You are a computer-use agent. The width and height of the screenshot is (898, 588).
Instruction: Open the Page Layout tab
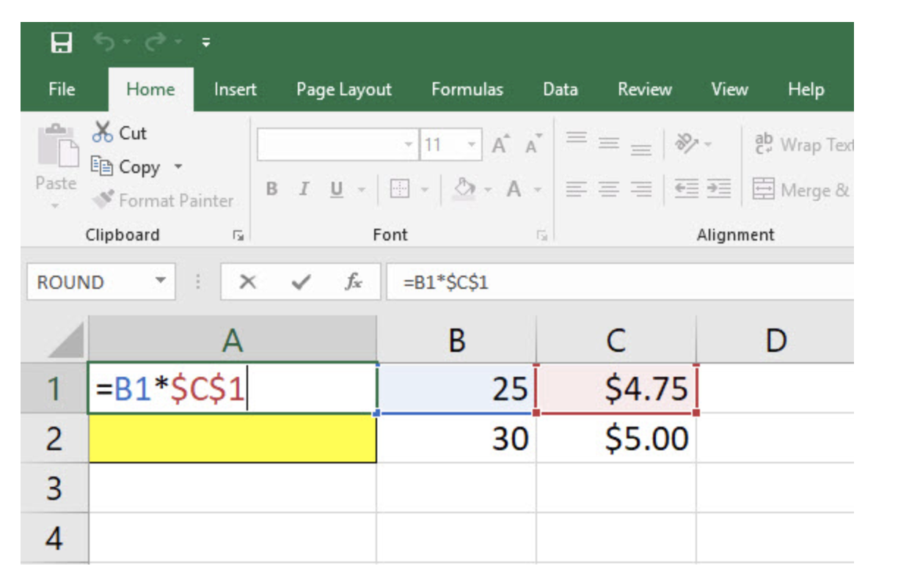[343, 89]
